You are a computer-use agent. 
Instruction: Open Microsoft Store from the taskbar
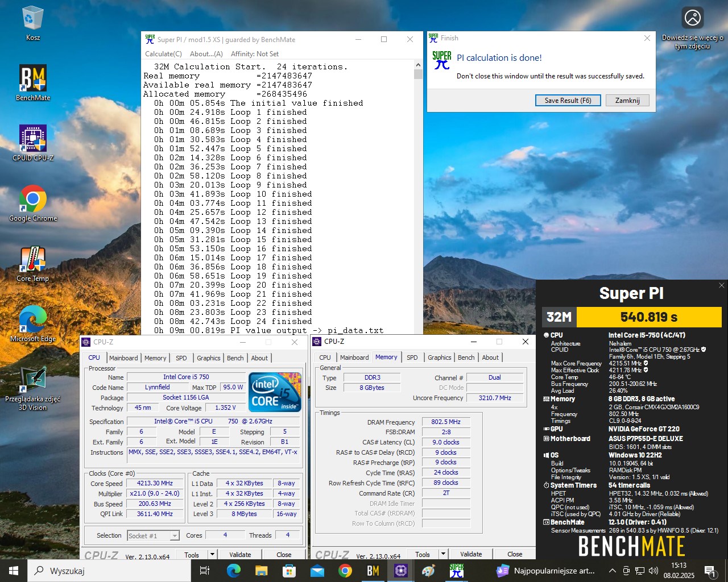[289, 571]
